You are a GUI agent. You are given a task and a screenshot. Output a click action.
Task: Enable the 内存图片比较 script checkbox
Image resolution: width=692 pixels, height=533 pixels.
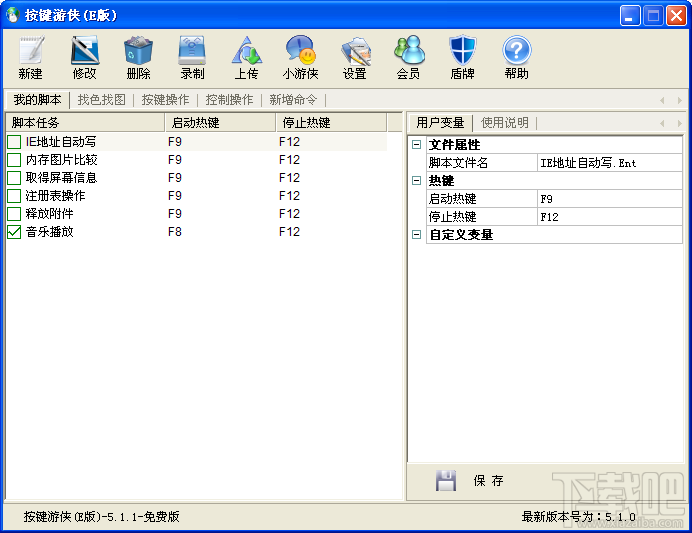14,160
